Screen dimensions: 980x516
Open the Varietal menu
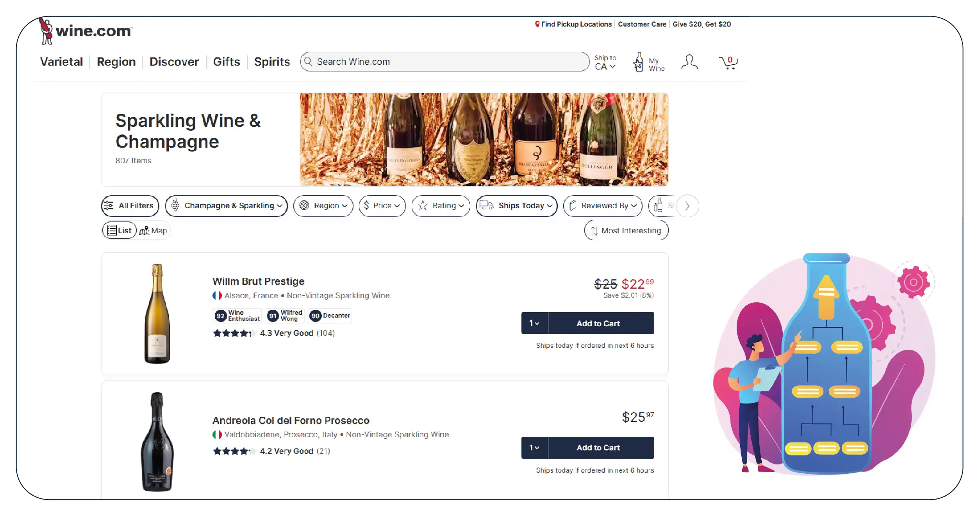pos(61,62)
